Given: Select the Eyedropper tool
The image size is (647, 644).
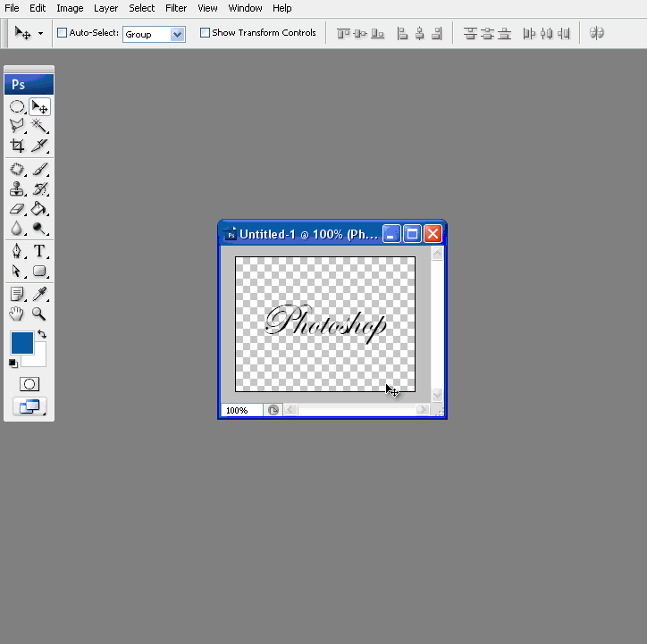Looking at the screenshot, I should click(39, 294).
